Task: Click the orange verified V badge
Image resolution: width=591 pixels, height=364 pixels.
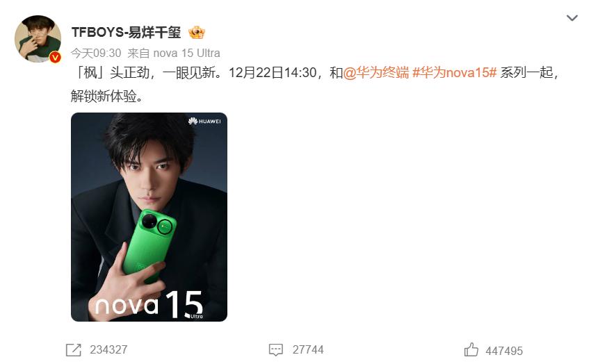Action: 56,57
